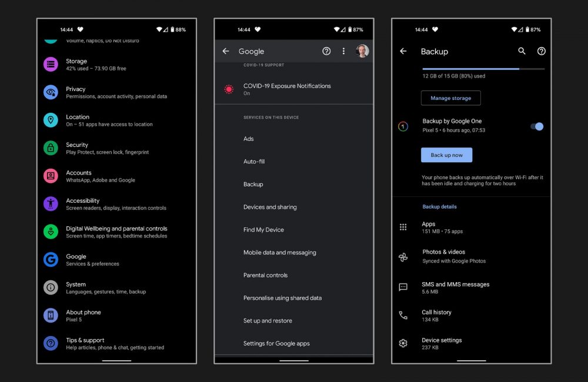This screenshot has height=382, width=588.
Task: Tap the COVID-19 Exposure Notifications icon
Action: (x=229, y=89)
